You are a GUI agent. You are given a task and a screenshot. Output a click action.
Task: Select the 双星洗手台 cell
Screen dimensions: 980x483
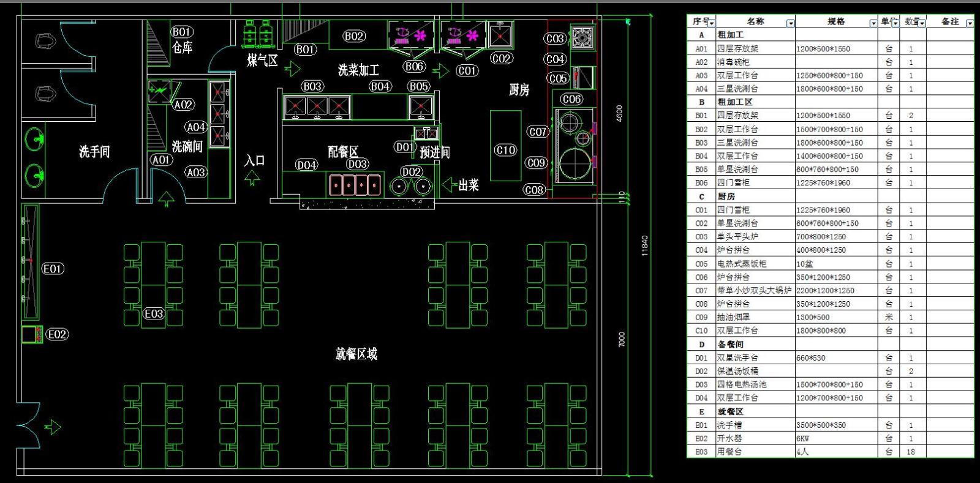pos(756,358)
